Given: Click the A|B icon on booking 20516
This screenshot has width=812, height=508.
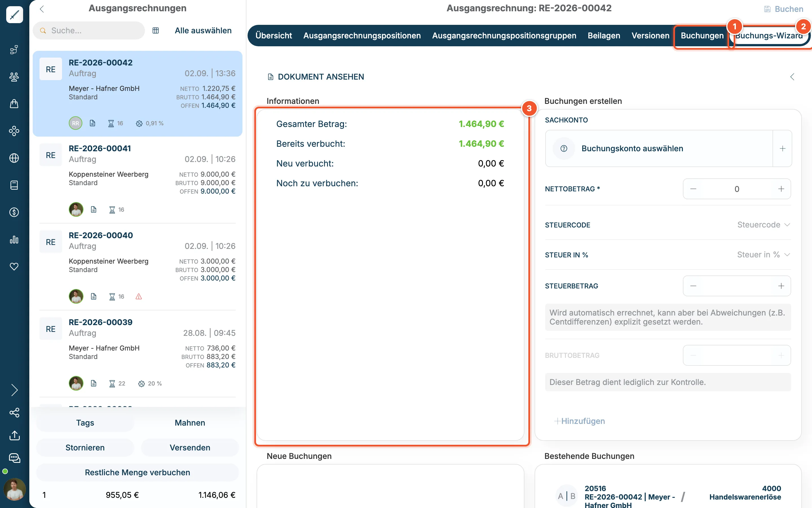Looking at the screenshot, I should pyautogui.click(x=567, y=496).
